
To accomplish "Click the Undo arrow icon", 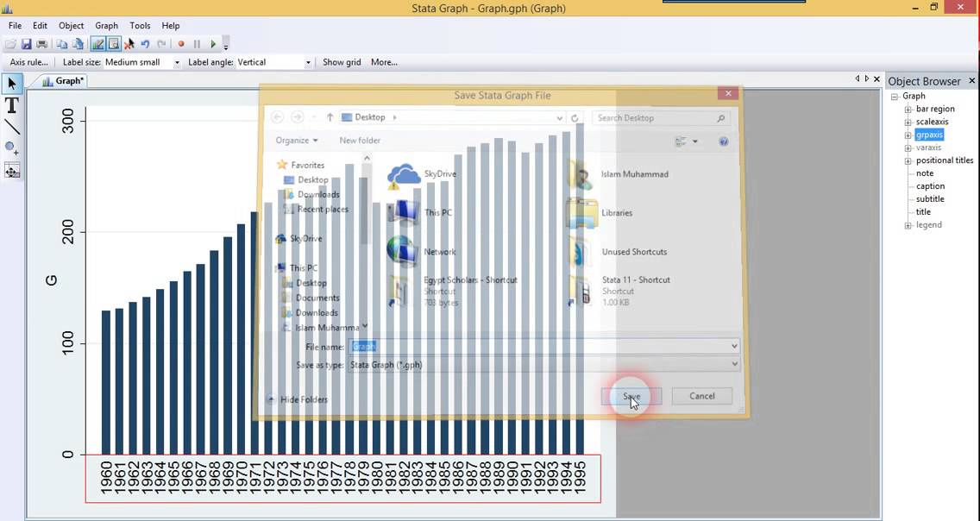I will [145, 44].
